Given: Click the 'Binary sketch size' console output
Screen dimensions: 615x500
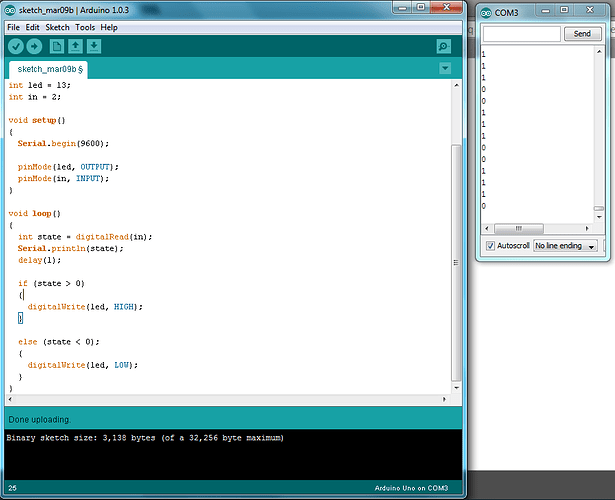Looking at the screenshot, I should tap(145, 438).
